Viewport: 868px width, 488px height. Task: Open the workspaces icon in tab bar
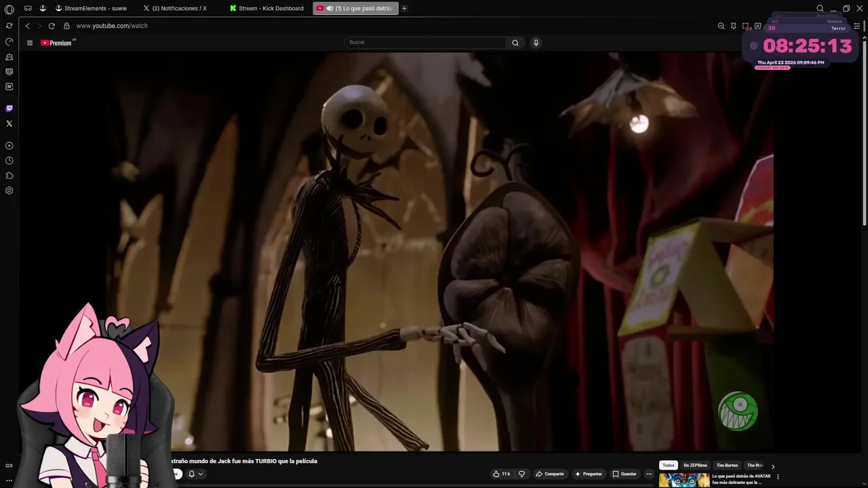(28, 8)
